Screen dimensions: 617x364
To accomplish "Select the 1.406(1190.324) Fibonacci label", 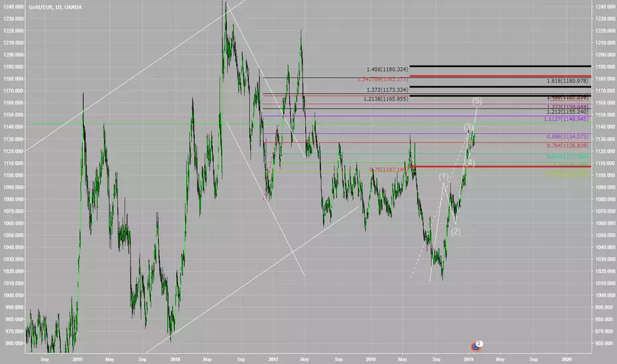I will pos(387,69).
